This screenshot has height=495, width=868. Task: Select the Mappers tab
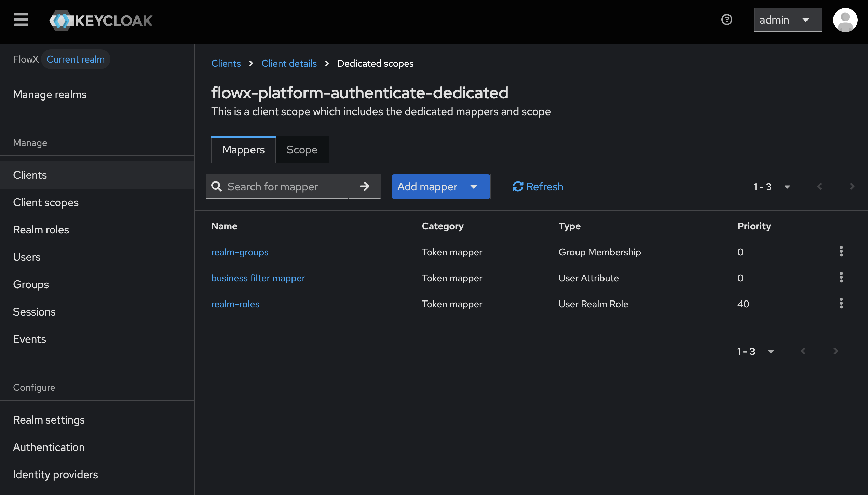pyautogui.click(x=243, y=150)
